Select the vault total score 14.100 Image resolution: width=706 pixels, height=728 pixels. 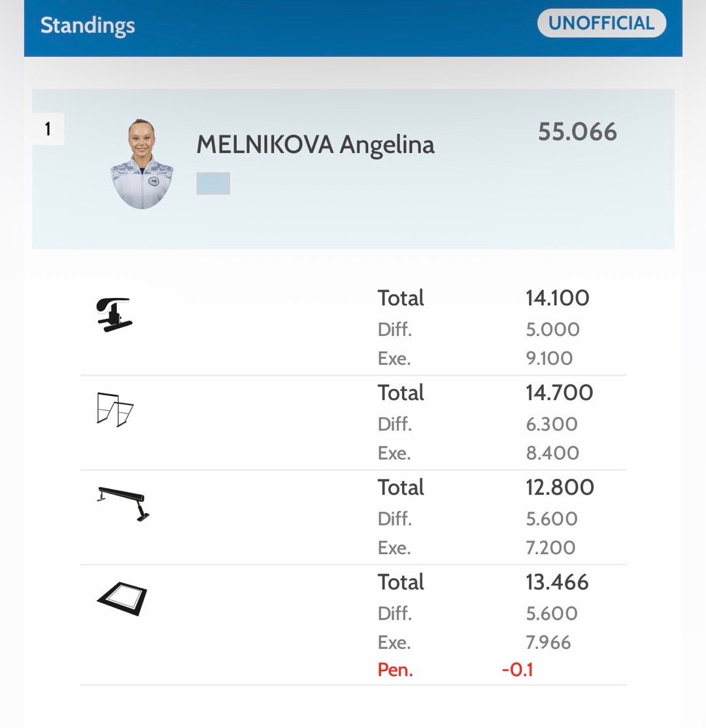pyautogui.click(x=557, y=298)
